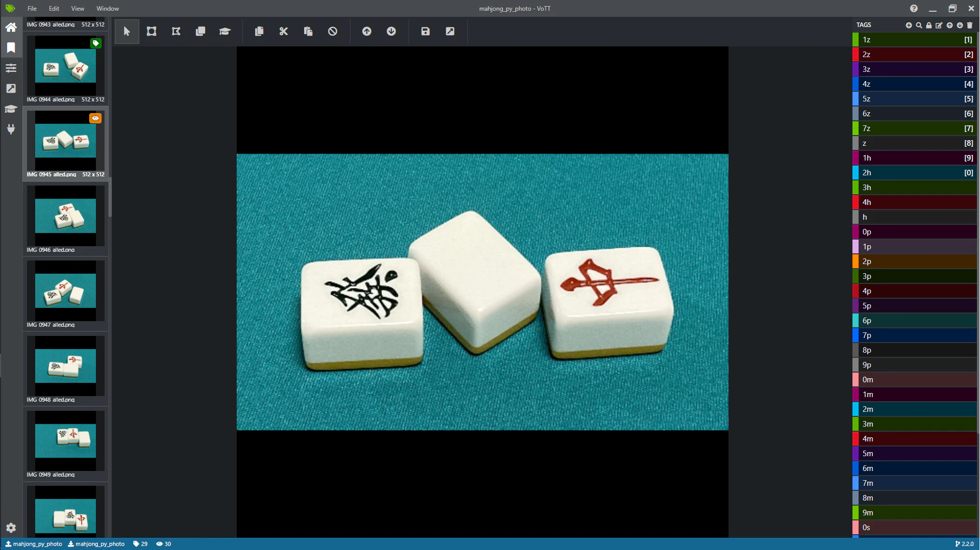Viewport: 980px width, 550px height.
Task: Choose the Draw Rectangle tool
Action: [x=152, y=32]
